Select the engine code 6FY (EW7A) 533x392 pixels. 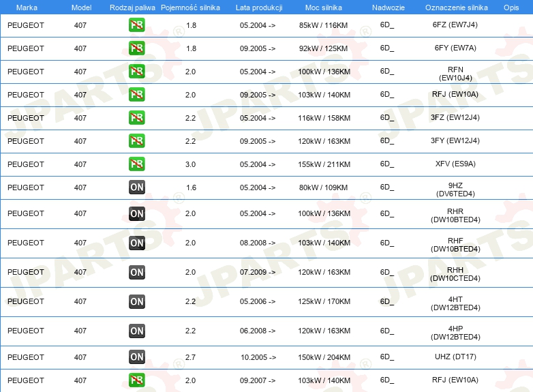point(455,48)
